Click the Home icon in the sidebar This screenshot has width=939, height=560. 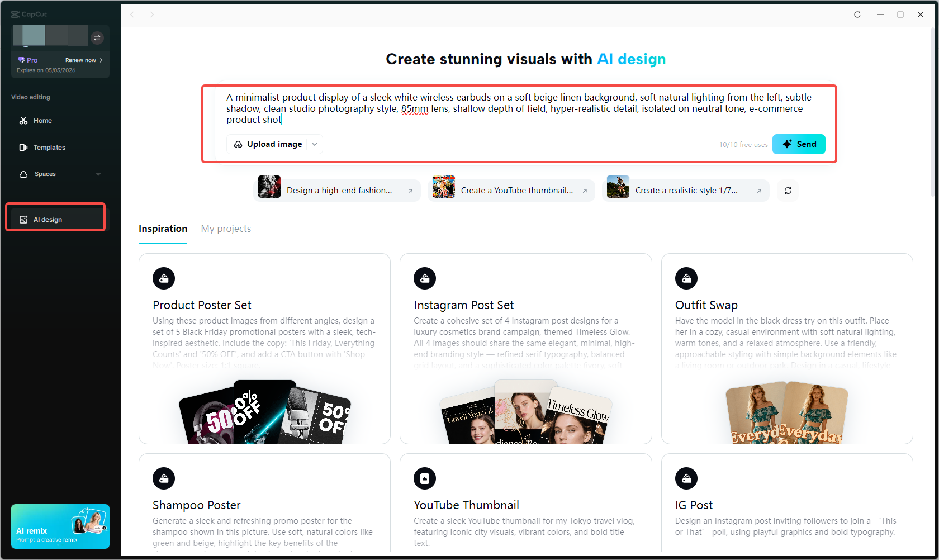[25, 120]
